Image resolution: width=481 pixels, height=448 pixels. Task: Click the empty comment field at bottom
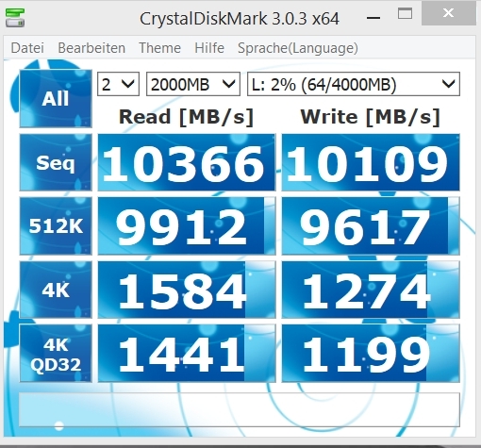pyautogui.click(x=240, y=409)
